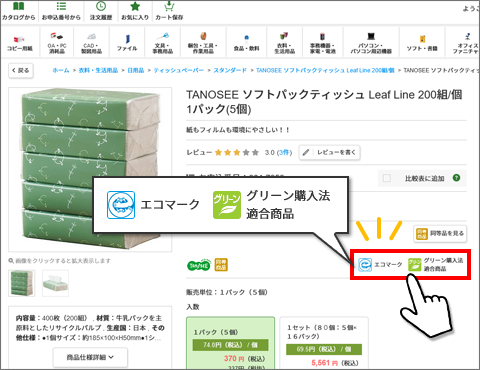
Task: Select the single tissue pack thumbnail
Action: pos(55,283)
